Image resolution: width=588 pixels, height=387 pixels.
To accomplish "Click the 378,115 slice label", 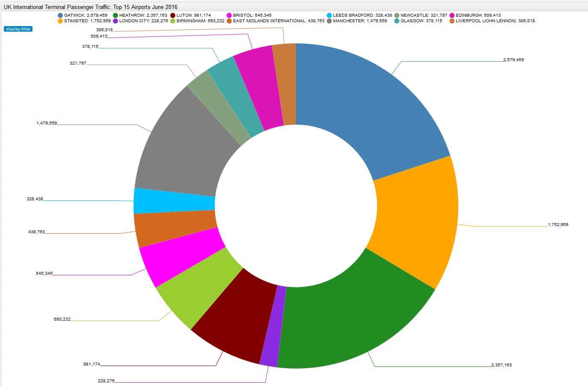I will (90, 47).
